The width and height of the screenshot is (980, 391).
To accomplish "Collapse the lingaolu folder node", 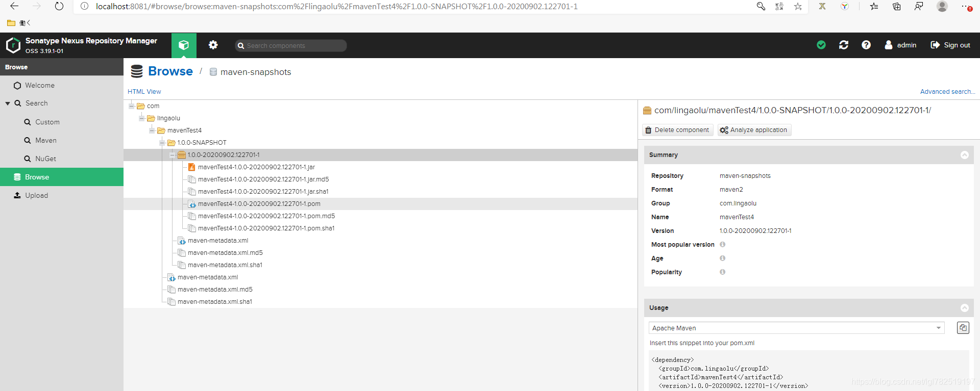I will 141,118.
